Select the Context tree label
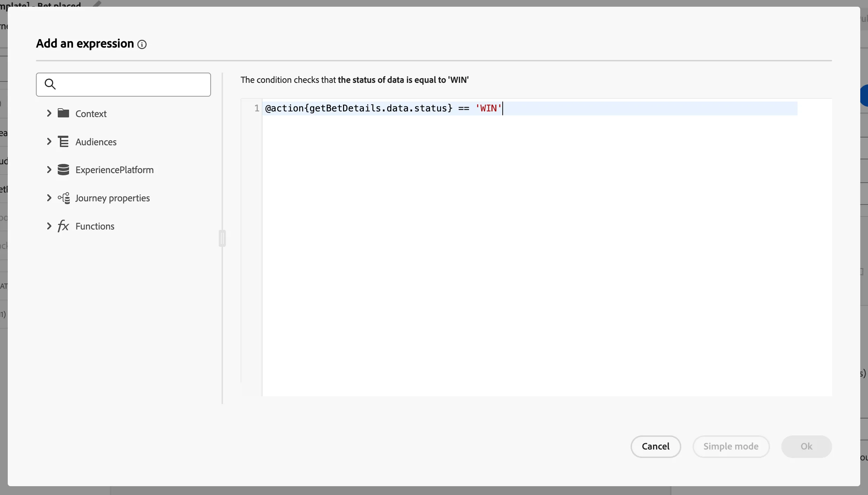 91,114
